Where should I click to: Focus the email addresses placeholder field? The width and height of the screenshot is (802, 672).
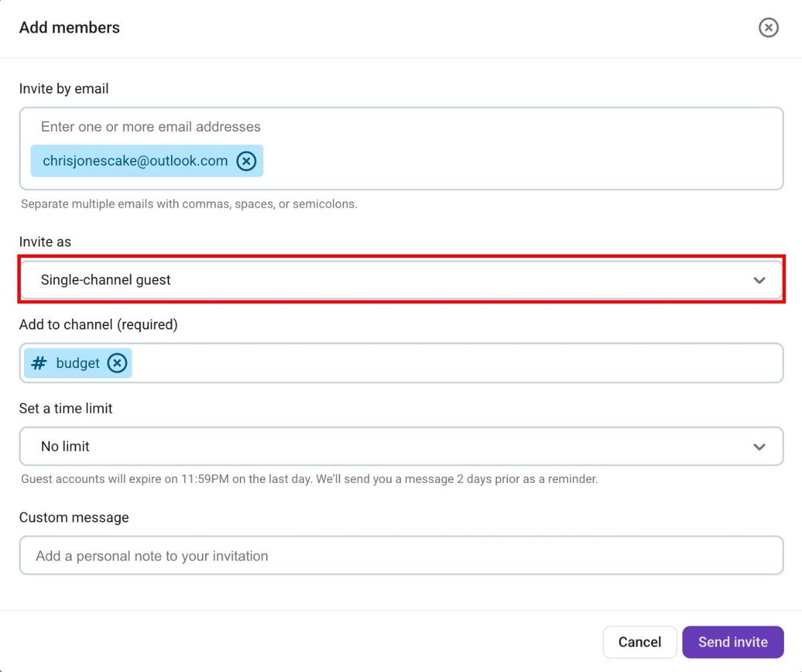(150, 127)
